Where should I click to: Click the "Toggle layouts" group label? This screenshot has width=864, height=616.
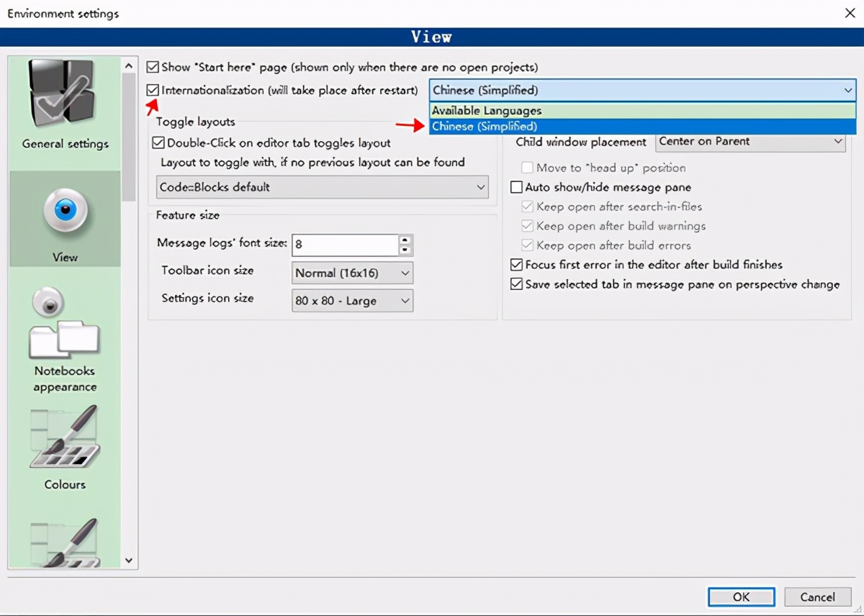196,122
